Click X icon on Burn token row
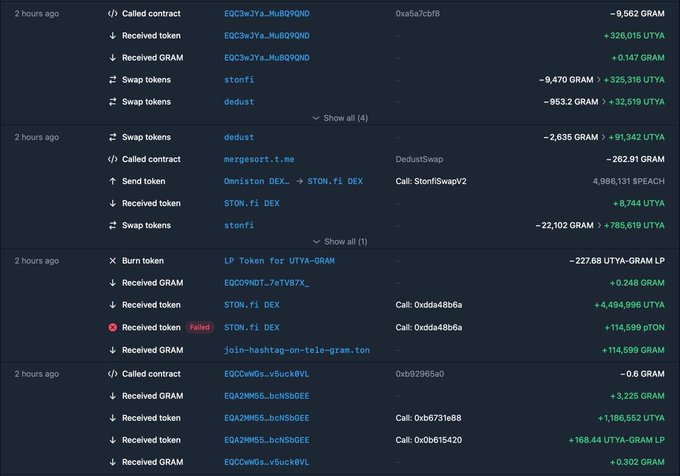 pos(112,261)
